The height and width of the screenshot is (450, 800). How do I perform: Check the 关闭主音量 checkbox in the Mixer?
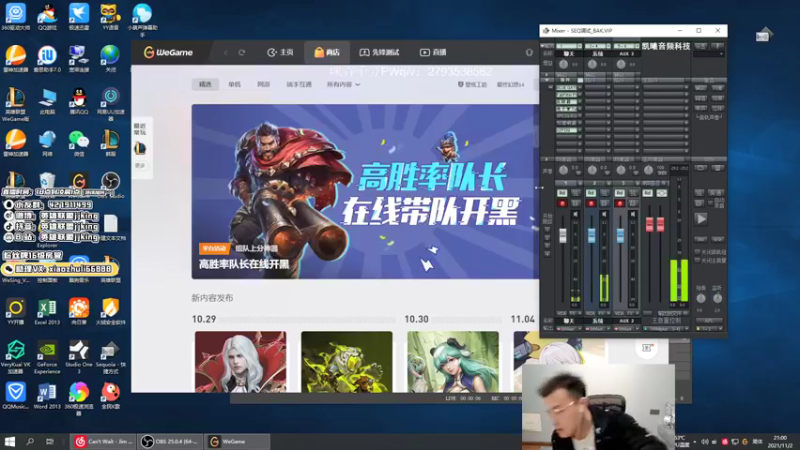[697, 260]
